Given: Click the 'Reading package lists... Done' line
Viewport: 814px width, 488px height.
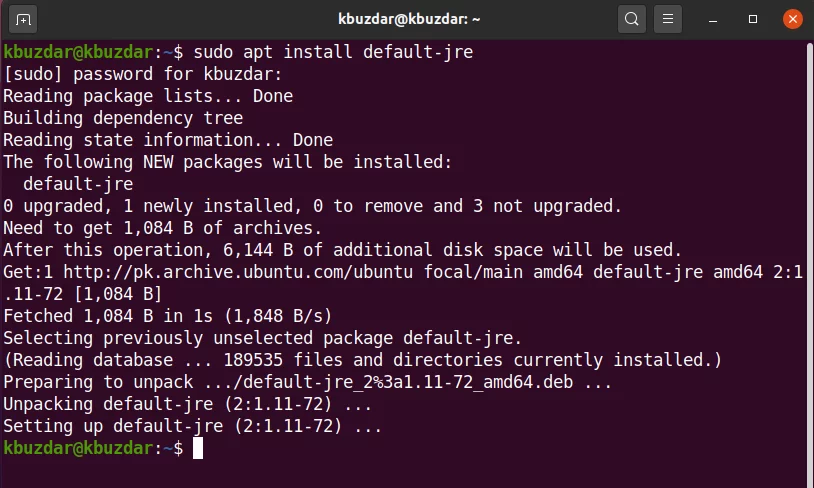Looking at the screenshot, I should (x=148, y=96).
